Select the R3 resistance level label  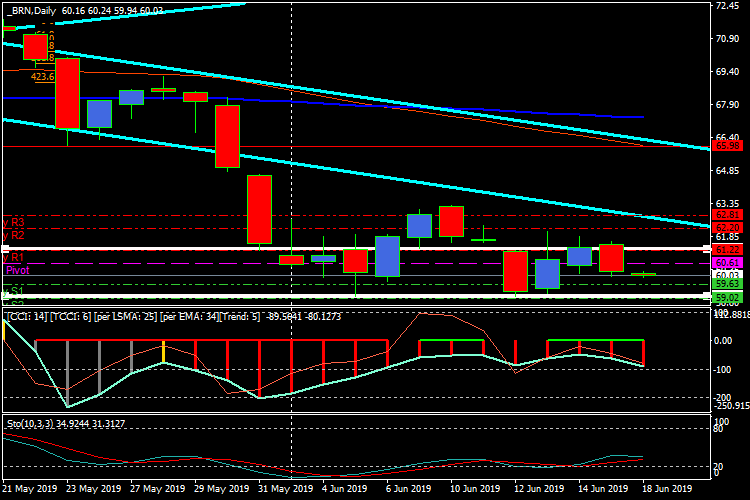16,222
